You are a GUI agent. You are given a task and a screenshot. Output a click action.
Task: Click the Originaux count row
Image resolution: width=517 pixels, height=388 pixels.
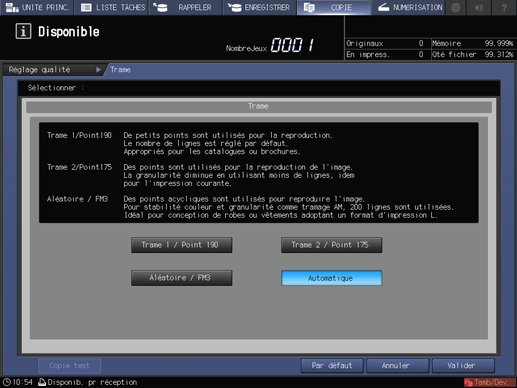pyautogui.click(x=387, y=44)
